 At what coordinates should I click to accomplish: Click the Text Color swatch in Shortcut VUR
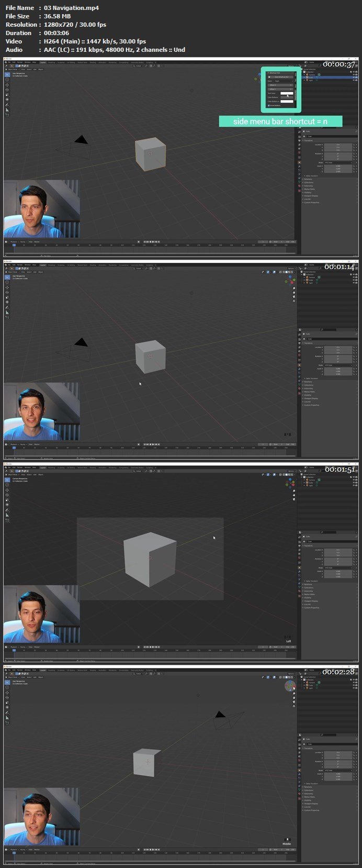point(287,93)
